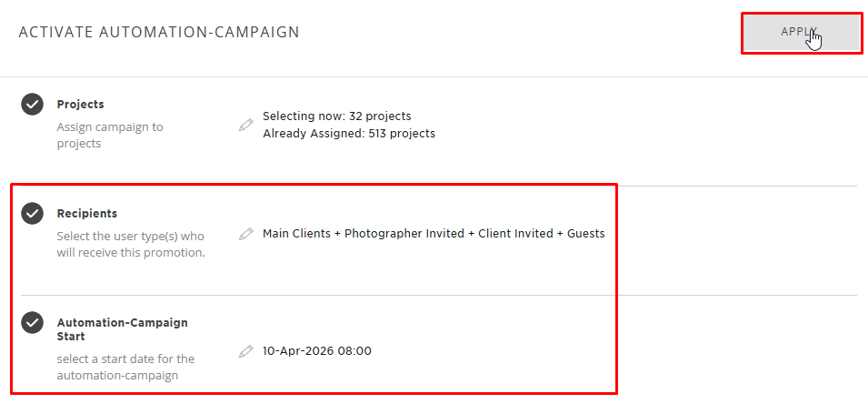This screenshot has width=868, height=404.
Task: Click the Recipients step checkmark icon
Action: pyautogui.click(x=33, y=214)
